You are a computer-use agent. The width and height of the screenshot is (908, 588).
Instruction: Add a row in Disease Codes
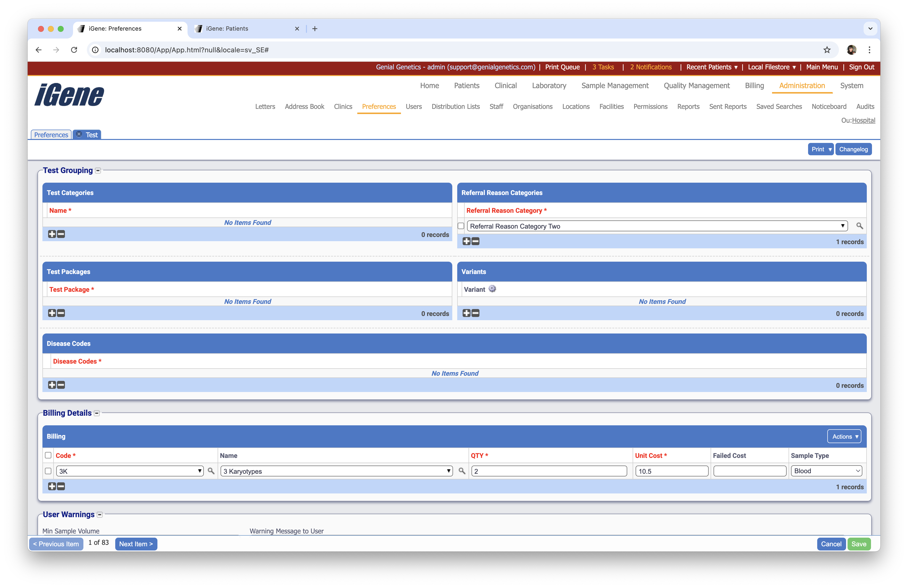[x=52, y=385]
